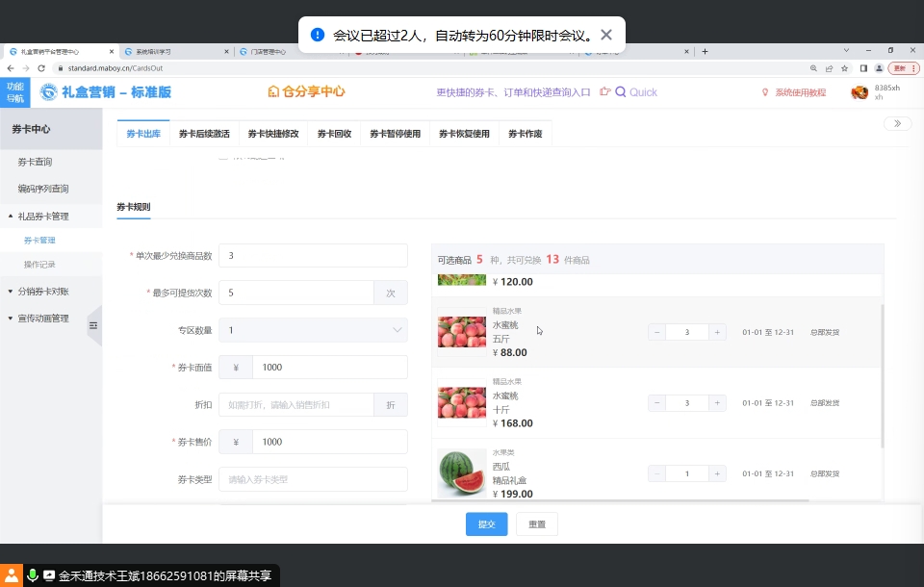Image resolution: width=924 pixels, height=587 pixels.
Task: Switch to the 券卡作废 tab
Action: pos(525,134)
